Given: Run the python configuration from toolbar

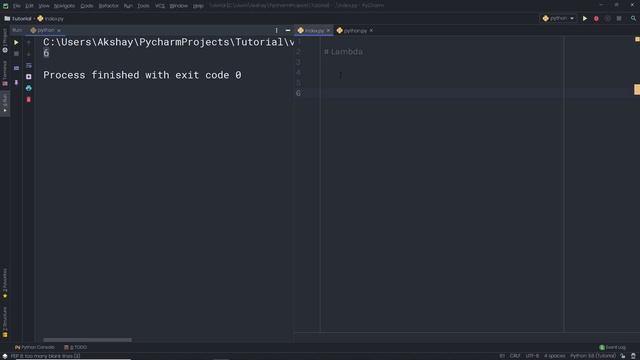Looking at the screenshot, I should 585,18.
